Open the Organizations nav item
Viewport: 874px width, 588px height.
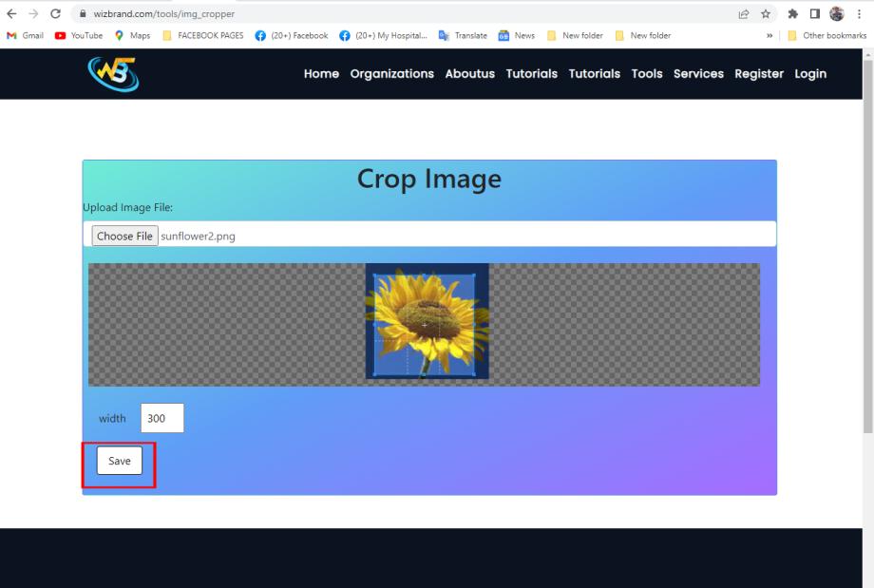(x=391, y=73)
